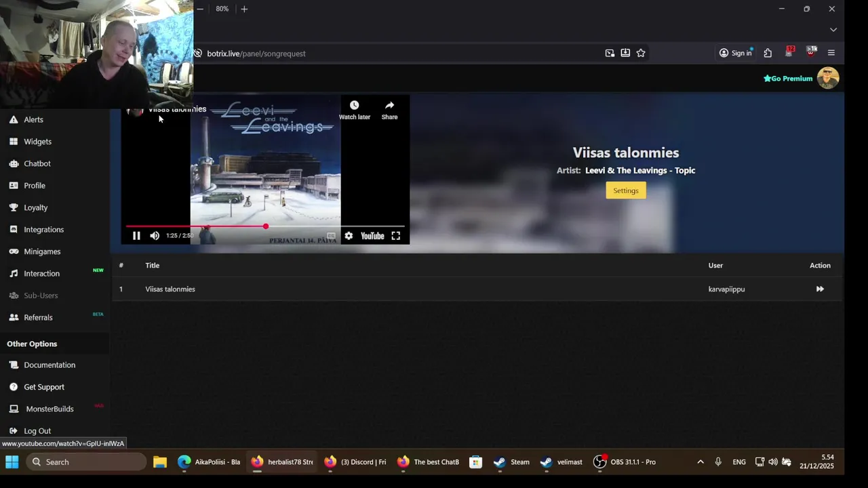Enter fullscreen in the video player
Screen dimensions: 868x488
(396, 236)
